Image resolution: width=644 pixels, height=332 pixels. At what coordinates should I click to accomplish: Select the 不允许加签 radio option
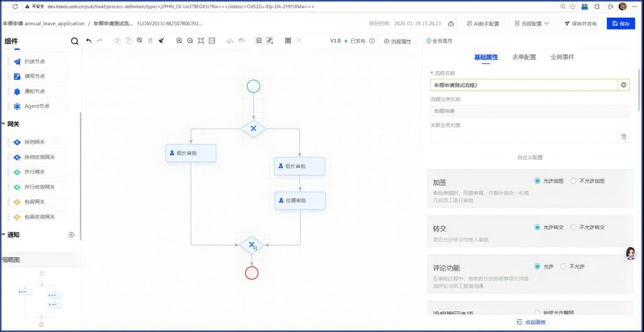(573, 180)
